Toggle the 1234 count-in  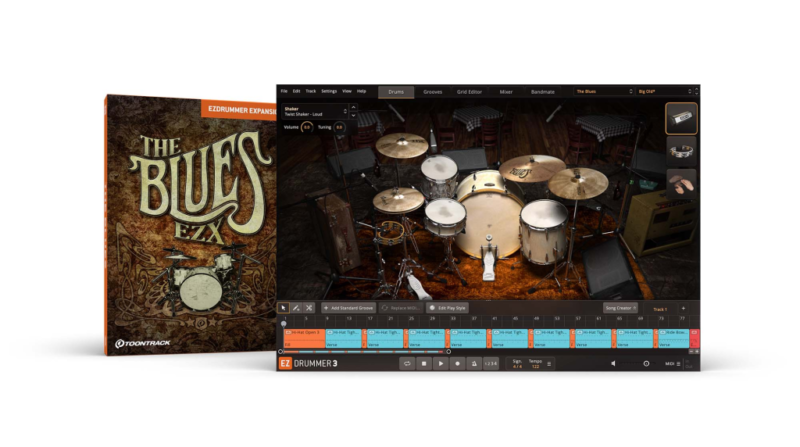(490, 364)
